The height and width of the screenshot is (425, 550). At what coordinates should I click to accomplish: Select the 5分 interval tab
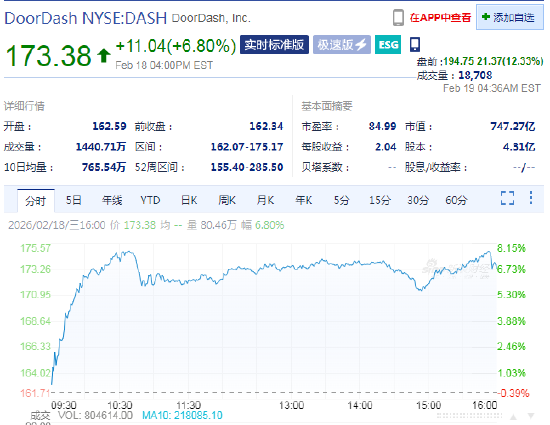[341, 200]
